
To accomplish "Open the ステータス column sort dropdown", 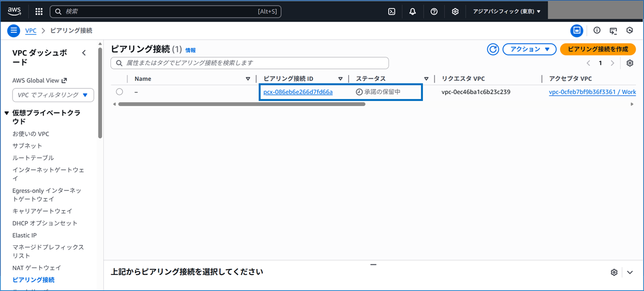I will 426,78.
